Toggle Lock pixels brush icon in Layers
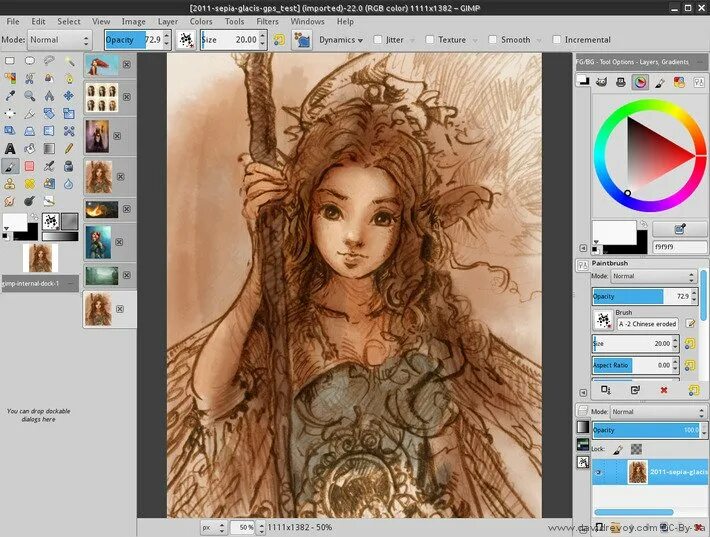 [617, 449]
